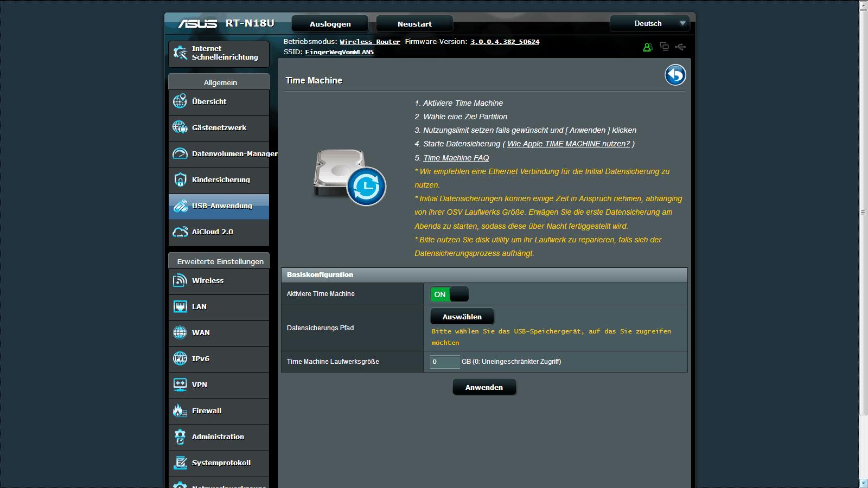Click the page scrollbar up arrow
868x488 pixels.
(863, 5)
